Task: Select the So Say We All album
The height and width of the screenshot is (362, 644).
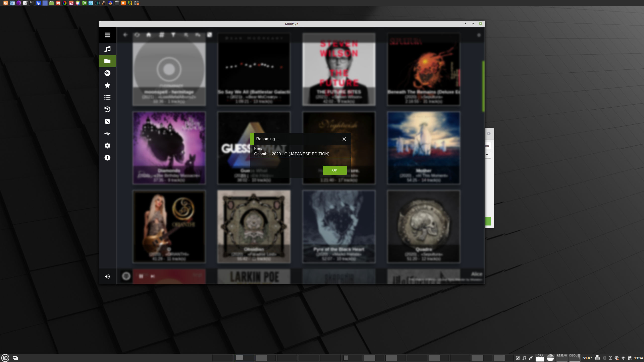Action: click(x=254, y=69)
